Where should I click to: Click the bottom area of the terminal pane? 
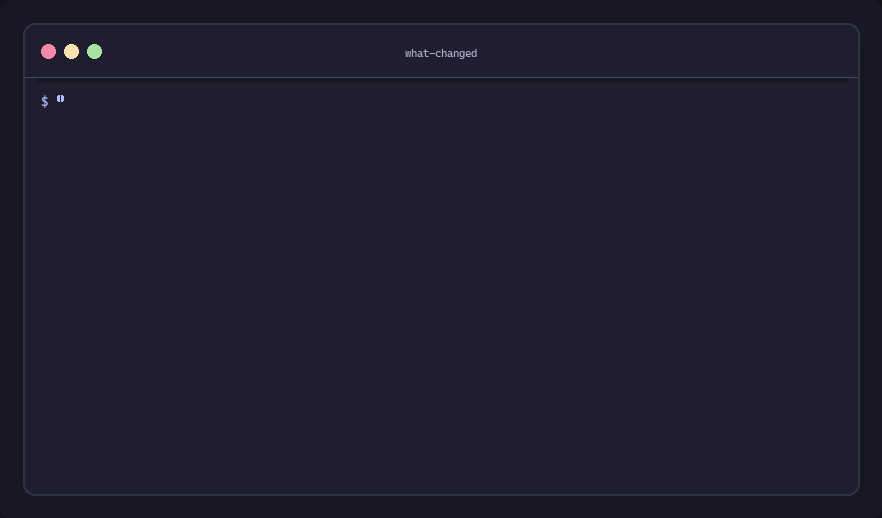tap(442, 461)
